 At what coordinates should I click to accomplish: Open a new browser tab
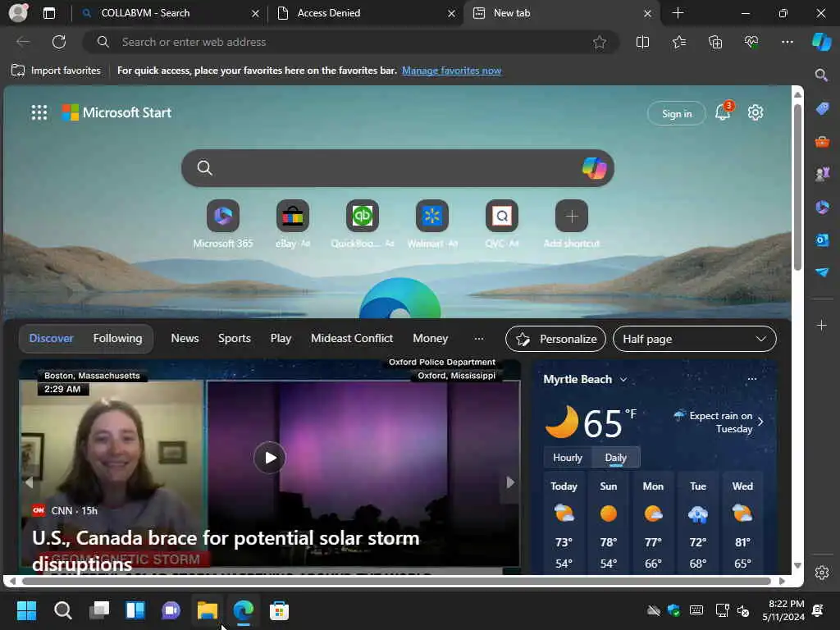click(678, 13)
